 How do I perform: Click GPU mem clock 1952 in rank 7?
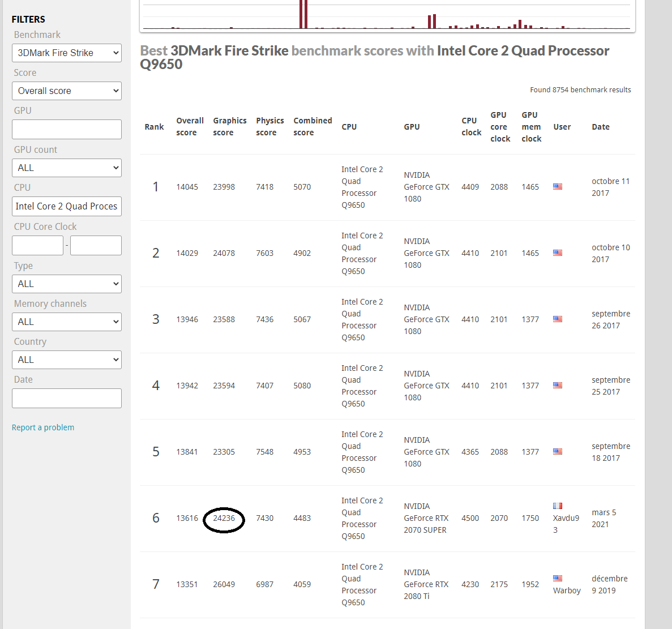pos(530,584)
